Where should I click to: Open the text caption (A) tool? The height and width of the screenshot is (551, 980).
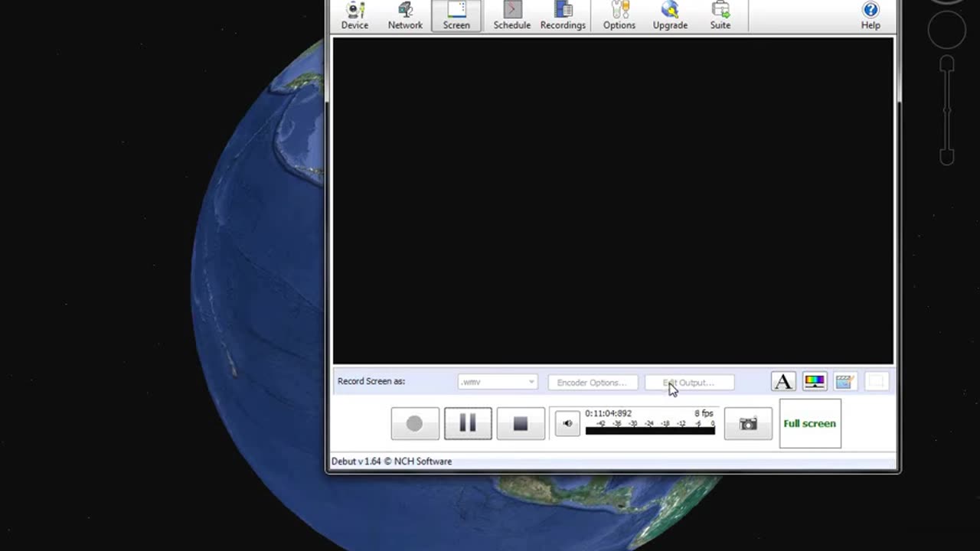pos(782,381)
